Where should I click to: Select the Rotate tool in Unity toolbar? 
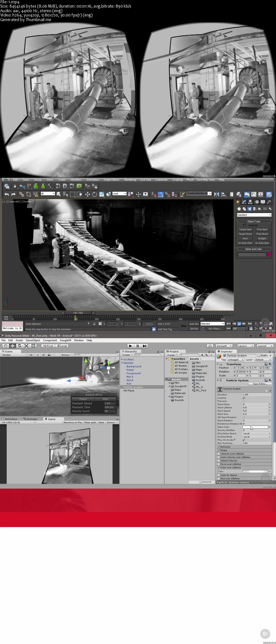tap(19, 346)
